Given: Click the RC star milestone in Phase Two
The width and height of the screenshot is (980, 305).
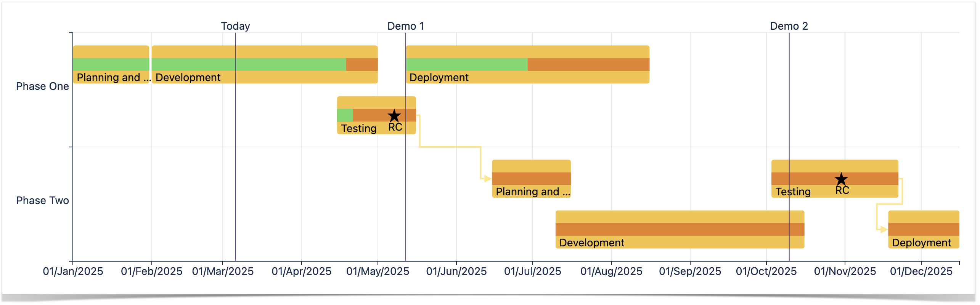Looking at the screenshot, I should pos(841,179).
